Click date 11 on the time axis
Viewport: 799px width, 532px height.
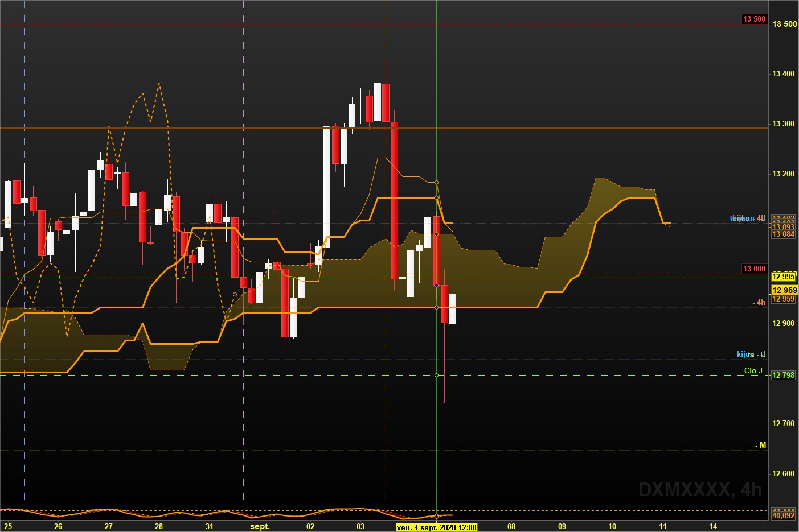(x=663, y=526)
